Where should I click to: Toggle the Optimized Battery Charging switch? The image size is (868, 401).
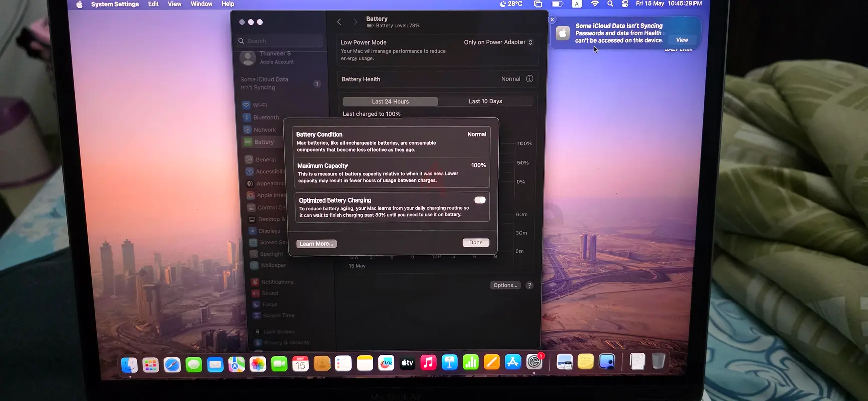coord(480,200)
